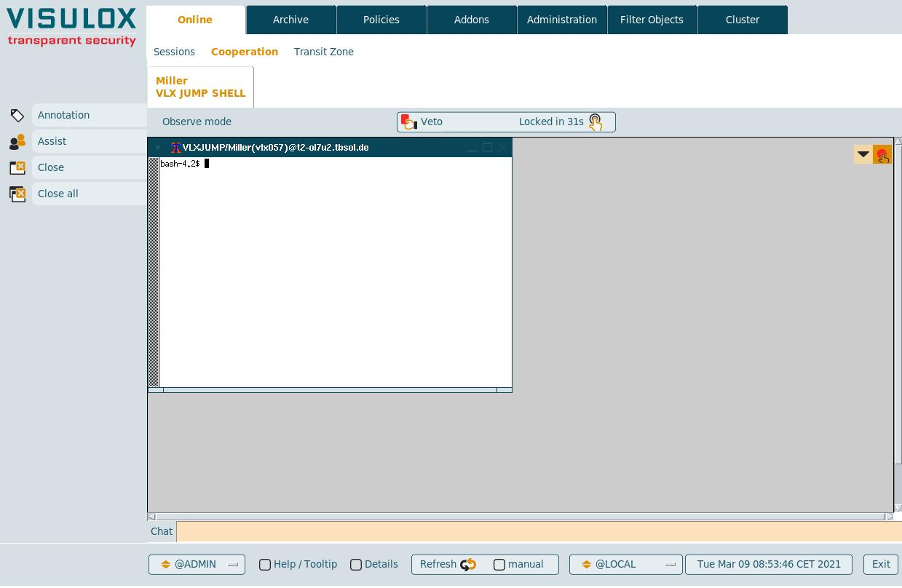
Task: Open the Transit Zone subtab
Action: tap(323, 52)
